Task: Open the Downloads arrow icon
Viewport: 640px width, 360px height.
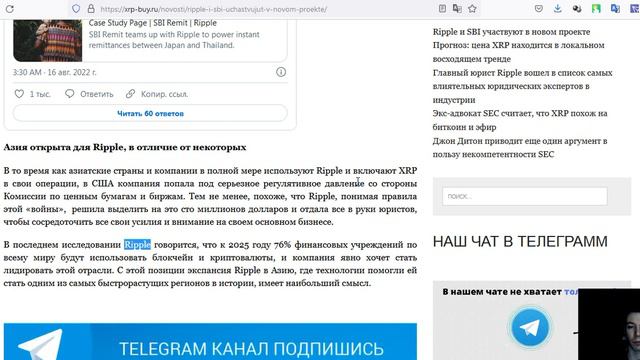Action: [558, 9]
